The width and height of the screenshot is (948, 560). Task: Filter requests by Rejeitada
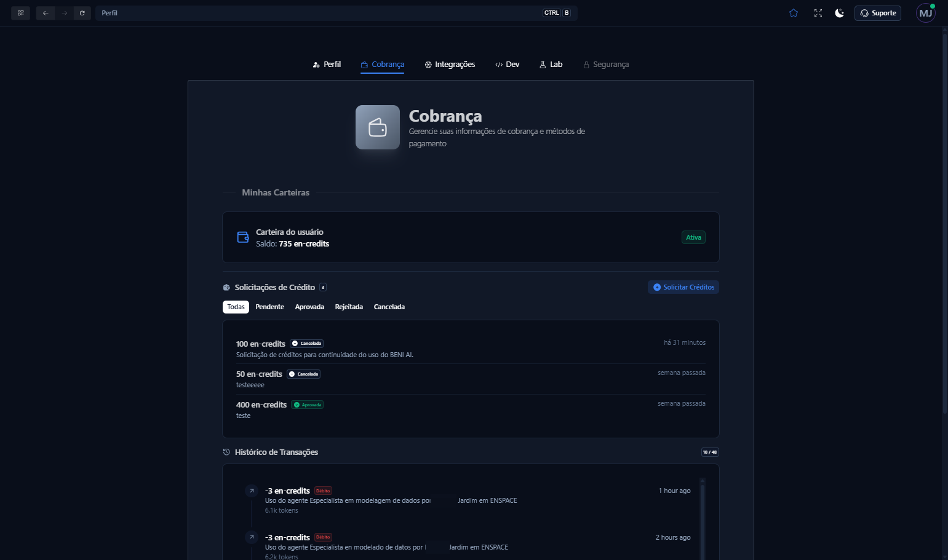(349, 307)
